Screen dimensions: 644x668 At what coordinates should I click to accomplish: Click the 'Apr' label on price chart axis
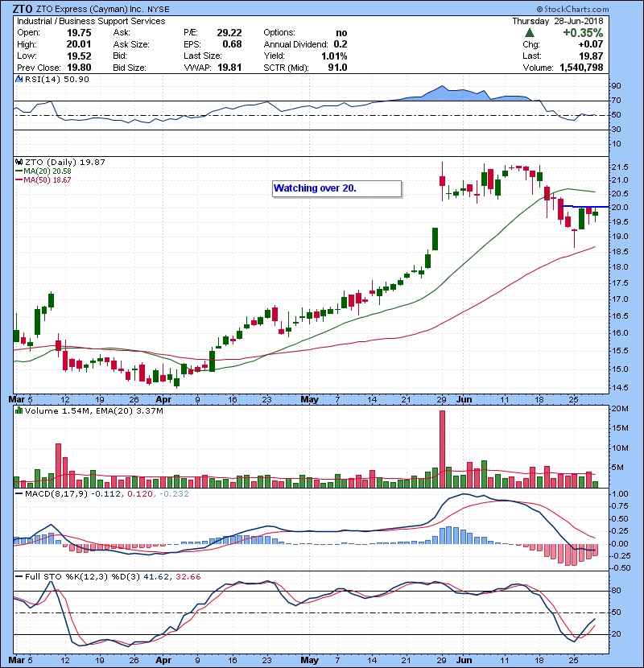pos(163,398)
